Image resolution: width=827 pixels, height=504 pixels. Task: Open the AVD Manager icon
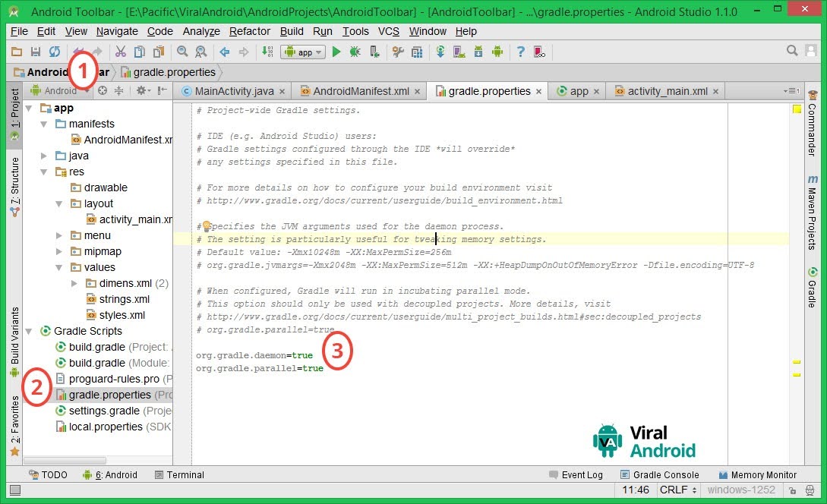point(459,52)
